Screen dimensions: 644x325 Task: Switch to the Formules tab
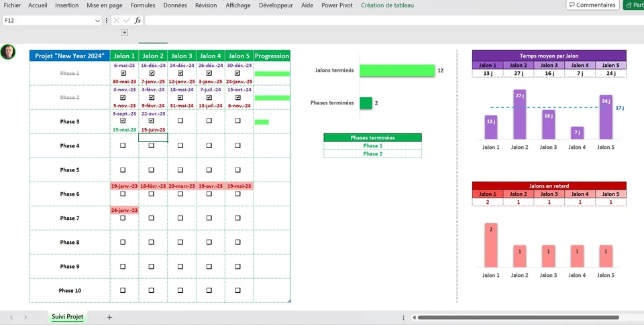143,5
